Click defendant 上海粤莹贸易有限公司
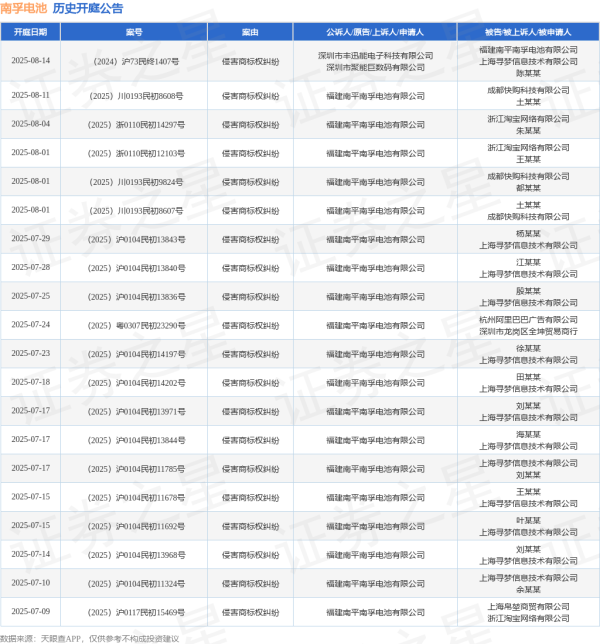 coord(528,605)
